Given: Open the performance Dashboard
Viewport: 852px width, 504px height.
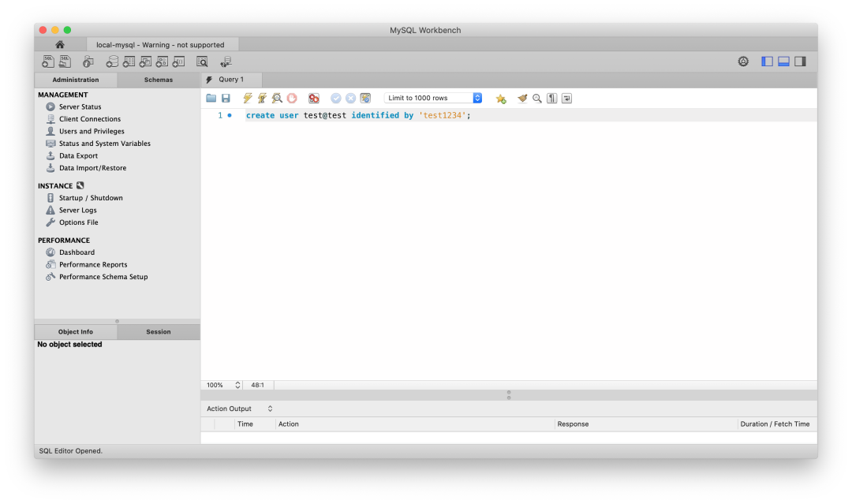Looking at the screenshot, I should [x=77, y=252].
